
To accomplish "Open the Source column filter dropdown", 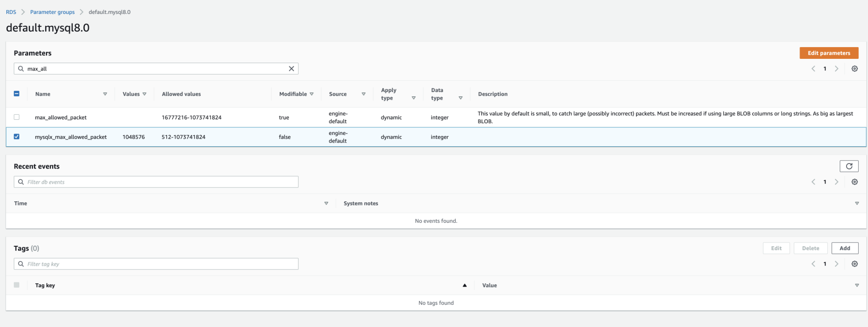I will click(363, 94).
